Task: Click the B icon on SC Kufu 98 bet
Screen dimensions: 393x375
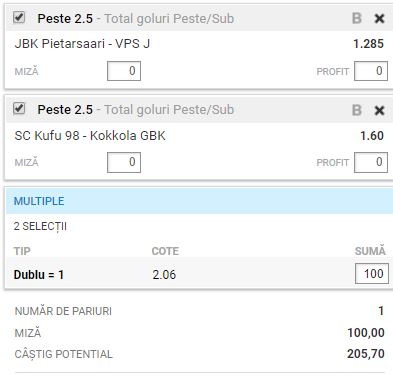Action: pyautogui.click(x=357, y=110)
